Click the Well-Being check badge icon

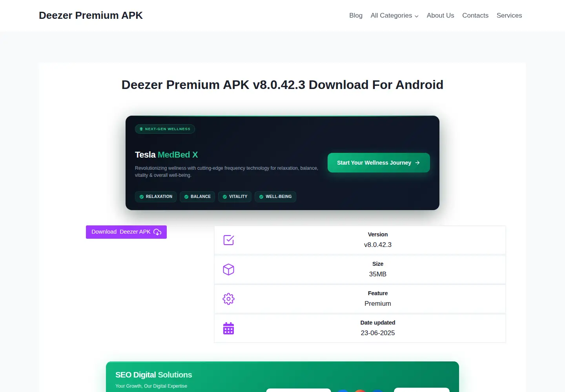tap(261, 197)
